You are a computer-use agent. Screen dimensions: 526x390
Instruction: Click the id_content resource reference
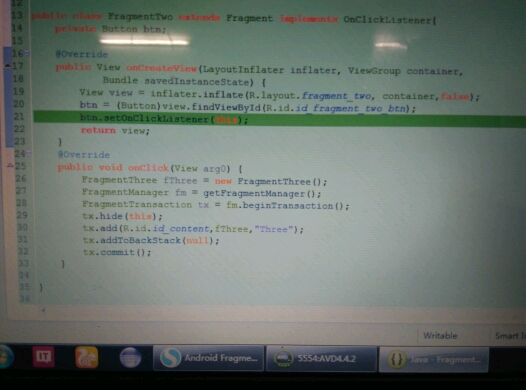coord(181,229)
